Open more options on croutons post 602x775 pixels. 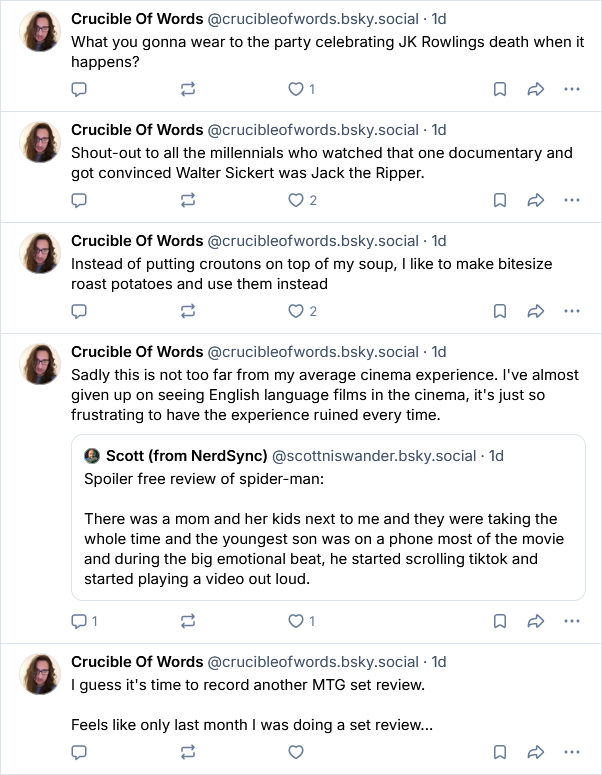572,311
